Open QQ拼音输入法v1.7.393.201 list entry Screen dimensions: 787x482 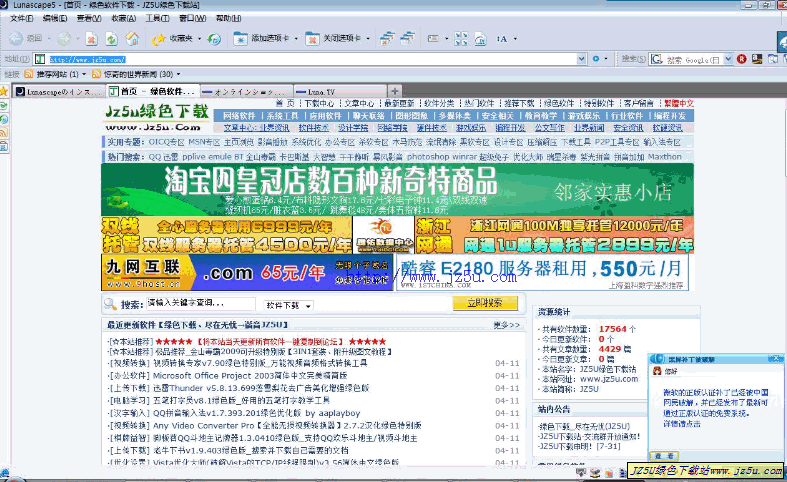(x=256, y=413)
